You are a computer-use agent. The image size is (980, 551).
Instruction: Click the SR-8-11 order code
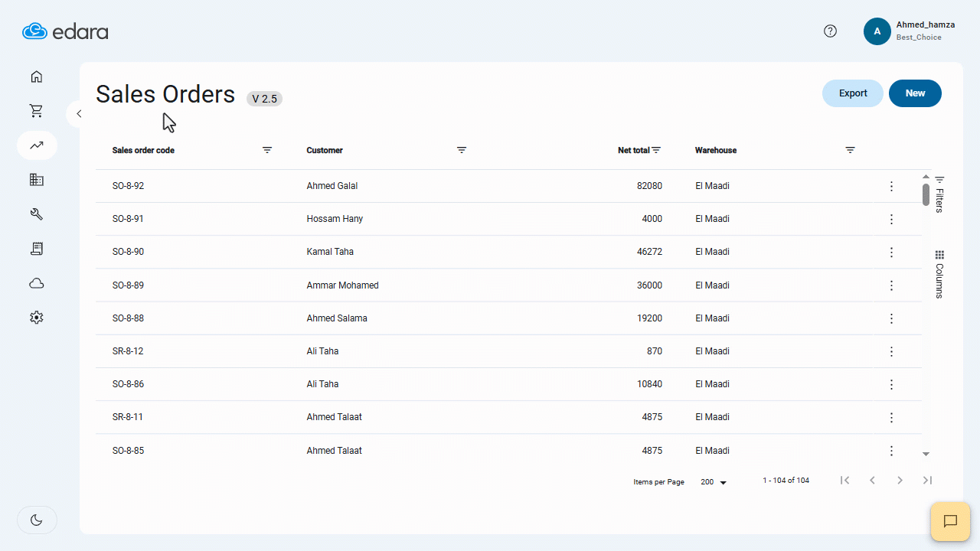pos(128,417)
